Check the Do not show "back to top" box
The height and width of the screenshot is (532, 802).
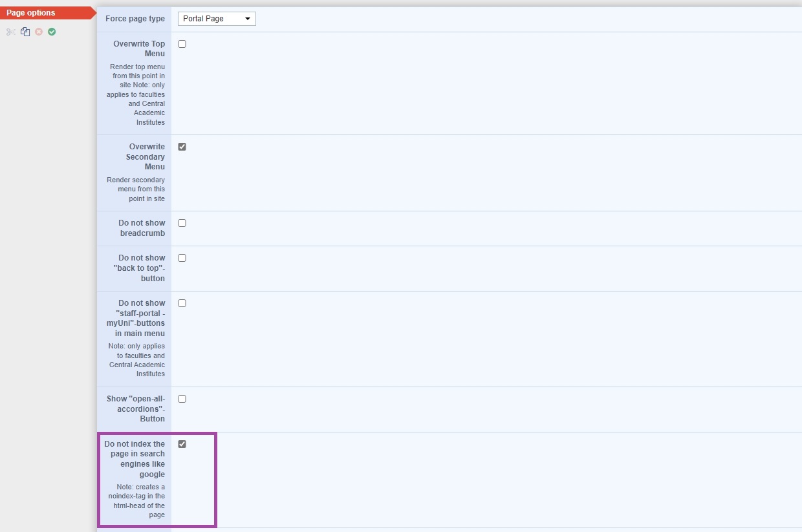point(182,258)
